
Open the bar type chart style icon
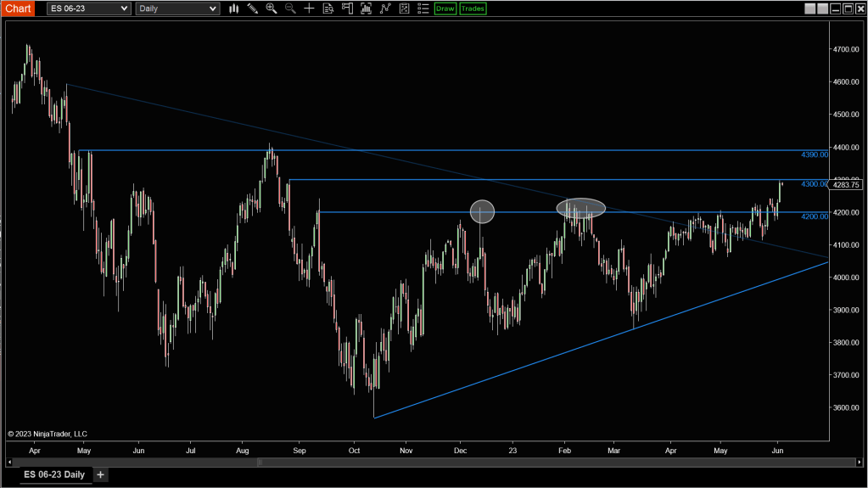(234, 8)
